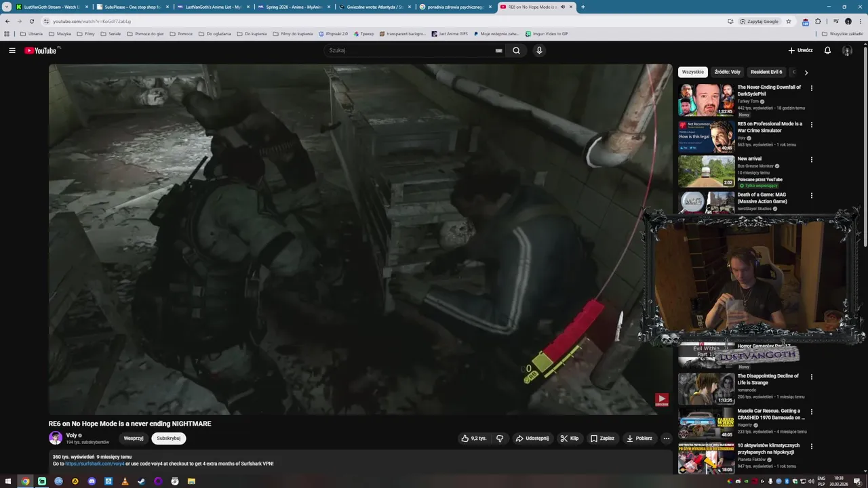Open options for Death of a Game video
The height and width of the screenshot is (488, 868).
pos(811,195)
